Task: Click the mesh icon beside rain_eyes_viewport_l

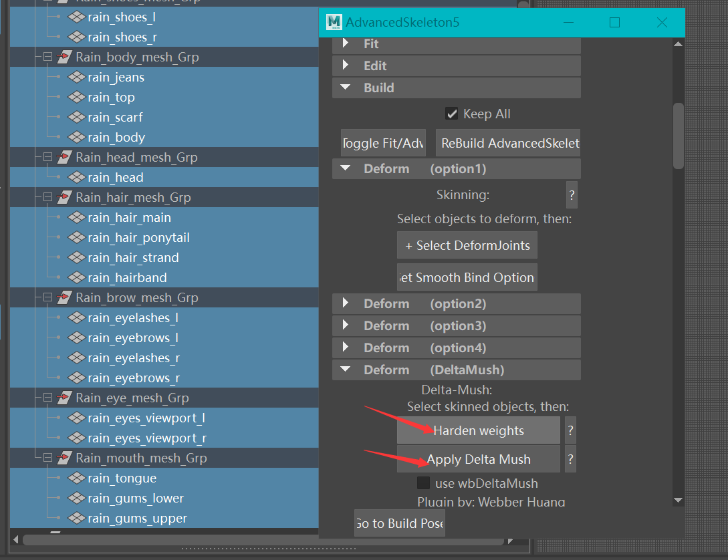Action: point(76,418)
